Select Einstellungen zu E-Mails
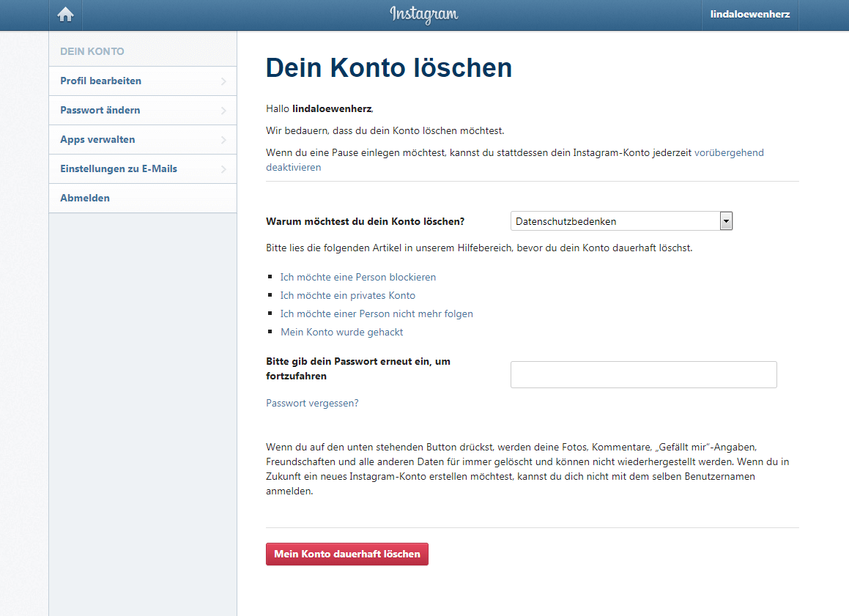 (x=119, y=168)
